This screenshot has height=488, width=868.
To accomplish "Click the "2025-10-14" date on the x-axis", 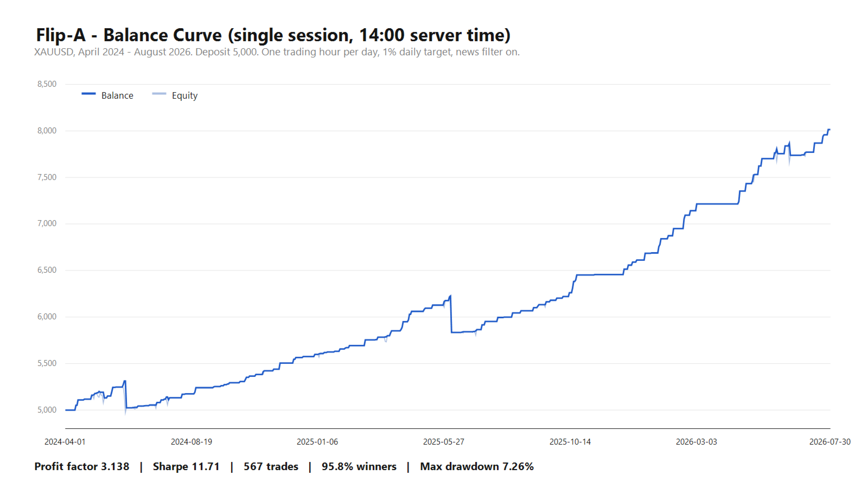I will click(570, 442).
